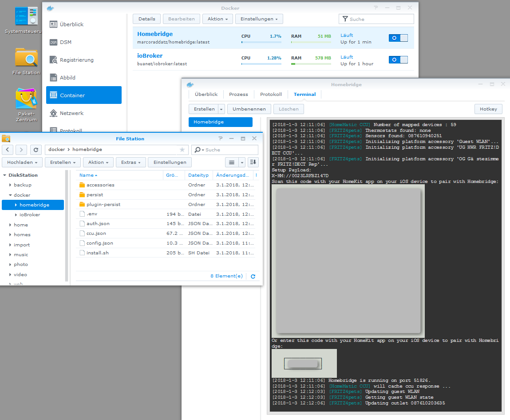Viewport: 510px width, 420px height.
Task: Open Aktion dropdown in Docker toolbar
Action: tap(217, 19)
